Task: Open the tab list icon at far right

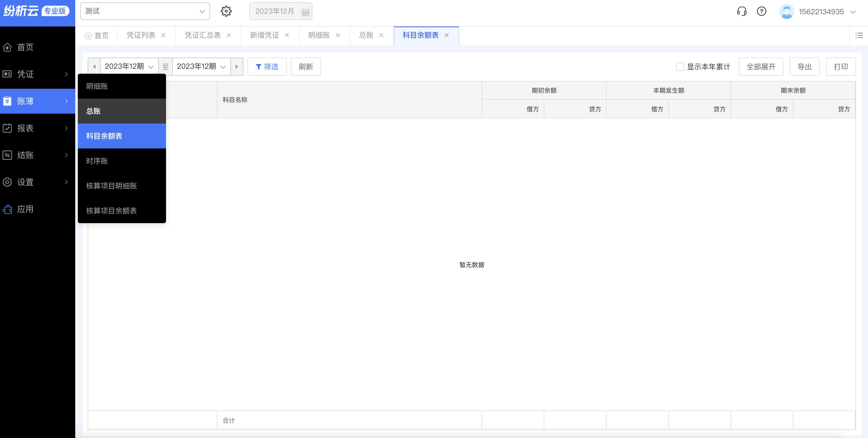Action: 859,35
